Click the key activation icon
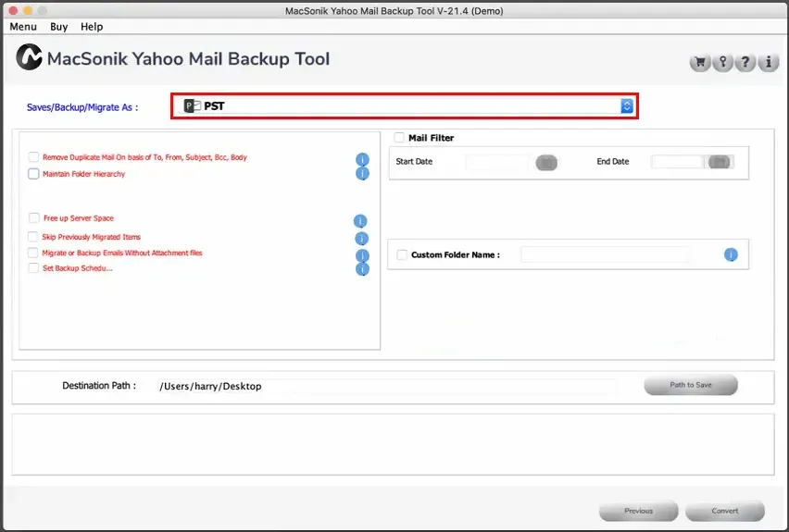This screenshot has height=532, width=789. [722, 62]
